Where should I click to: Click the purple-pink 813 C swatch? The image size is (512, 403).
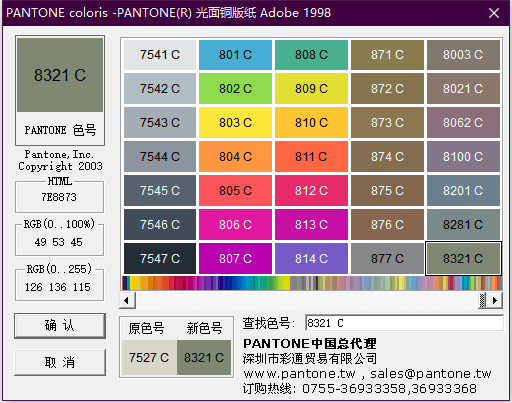(311, 225)
